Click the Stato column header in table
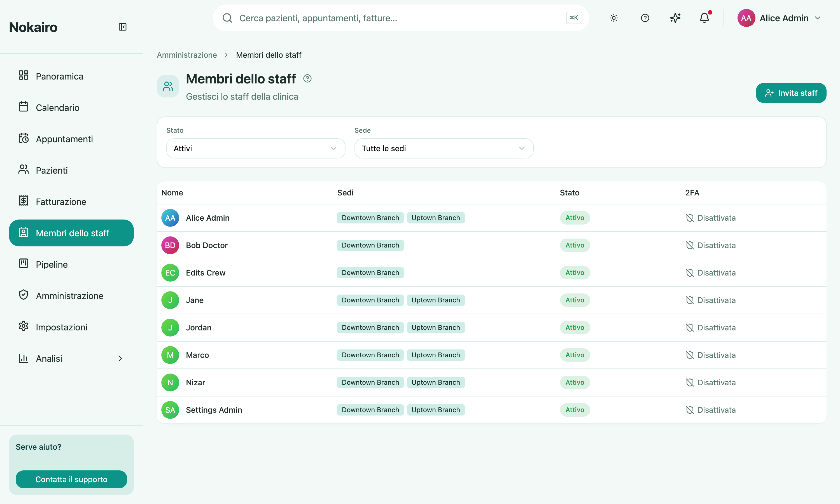Screen dimensions: 840x504 coord(570,193)
